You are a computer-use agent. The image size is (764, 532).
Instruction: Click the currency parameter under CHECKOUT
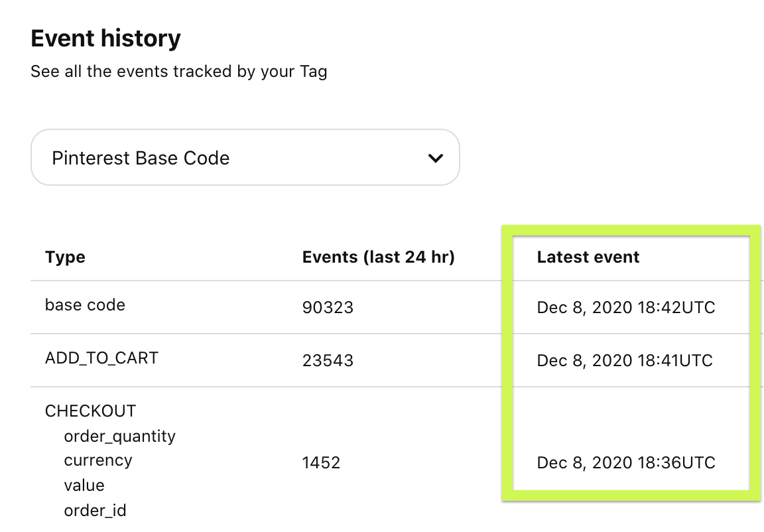(x=97, y=460)
